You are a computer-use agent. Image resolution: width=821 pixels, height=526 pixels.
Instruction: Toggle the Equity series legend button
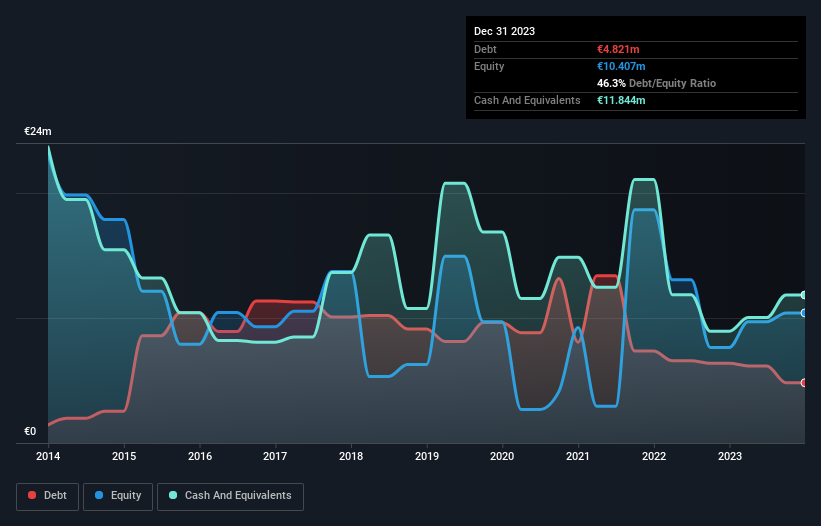click(118, 496)
